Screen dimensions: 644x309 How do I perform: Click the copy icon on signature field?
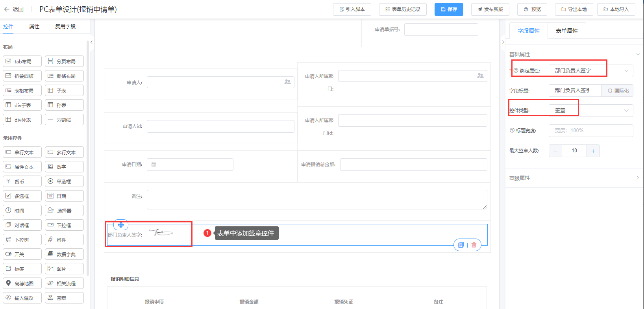(461, 245)
